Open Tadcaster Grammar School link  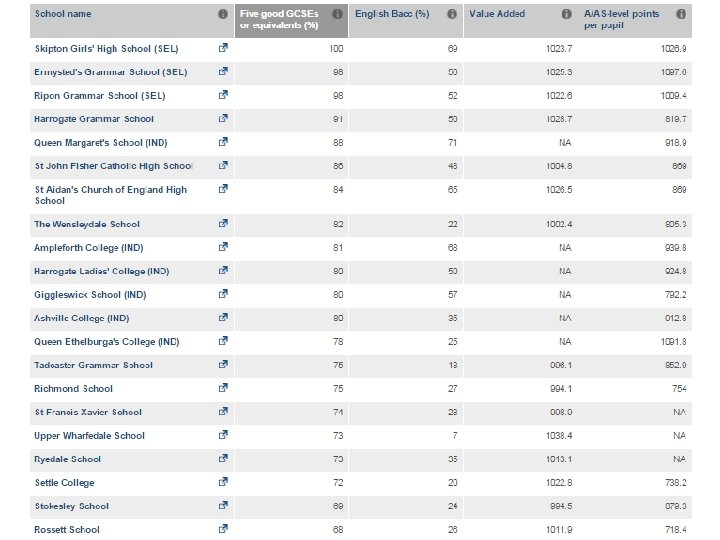(93, 365)
